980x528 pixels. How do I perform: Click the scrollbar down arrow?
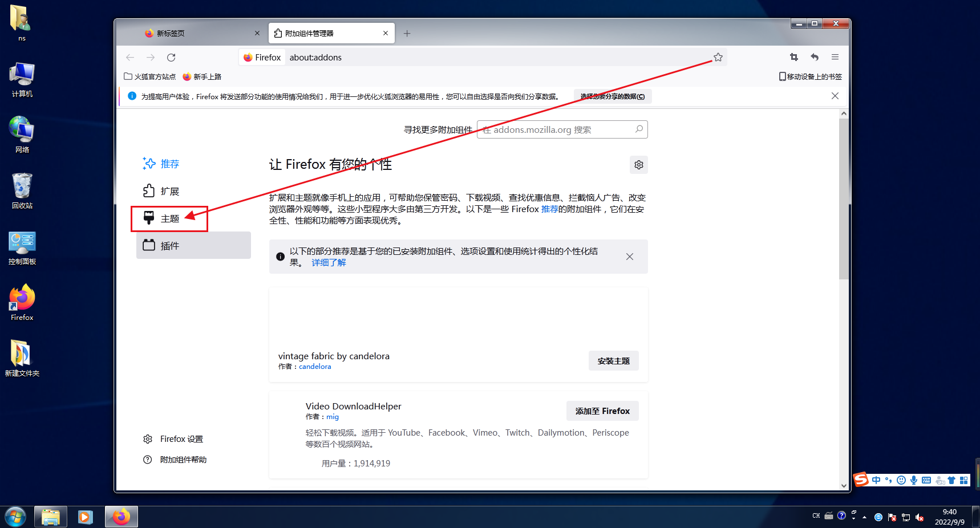(844, 486)
